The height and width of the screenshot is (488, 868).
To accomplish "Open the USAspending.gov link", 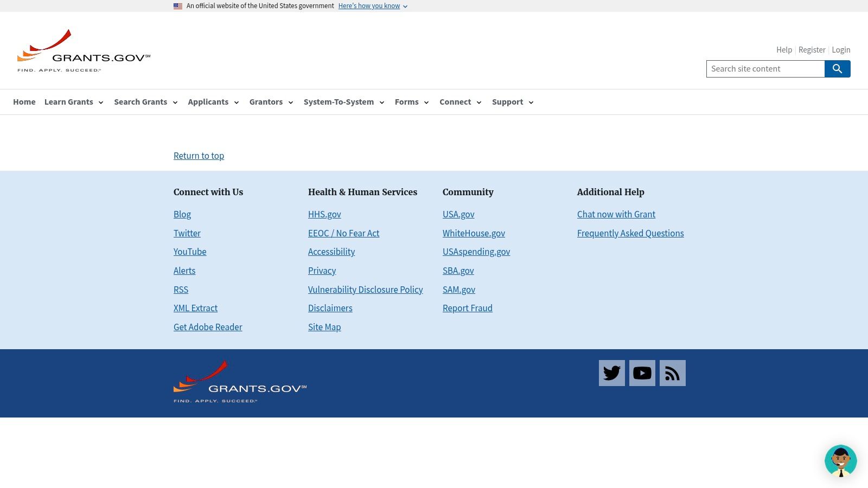I will (x=476, y=252).
